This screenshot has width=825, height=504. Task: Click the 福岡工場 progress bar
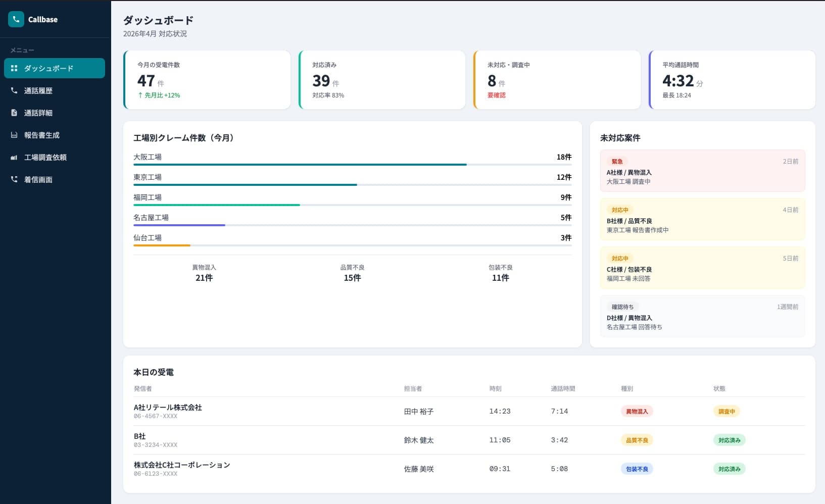pyautogui.click(x=353, y=205)
